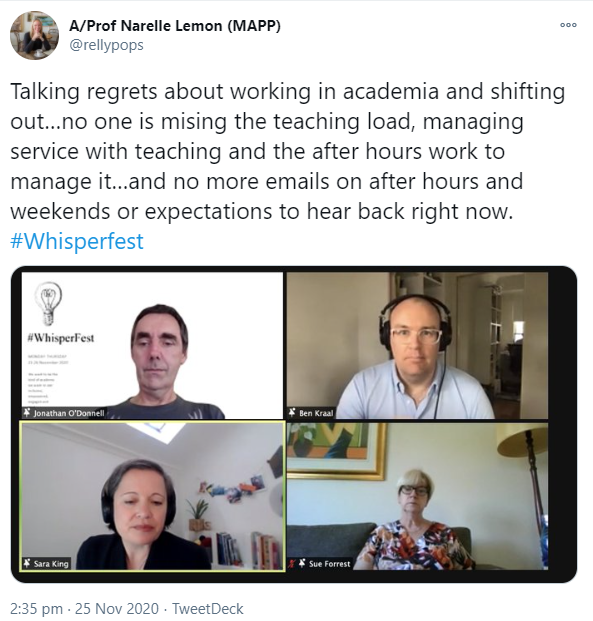The image size is (593, 621).
Task: Click Narelle Lemon's profile avatar
Action: coord(34,35)
